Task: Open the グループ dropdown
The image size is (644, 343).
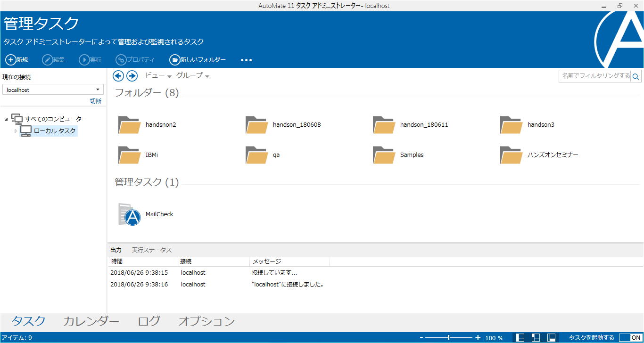Action: click(192, 76)
